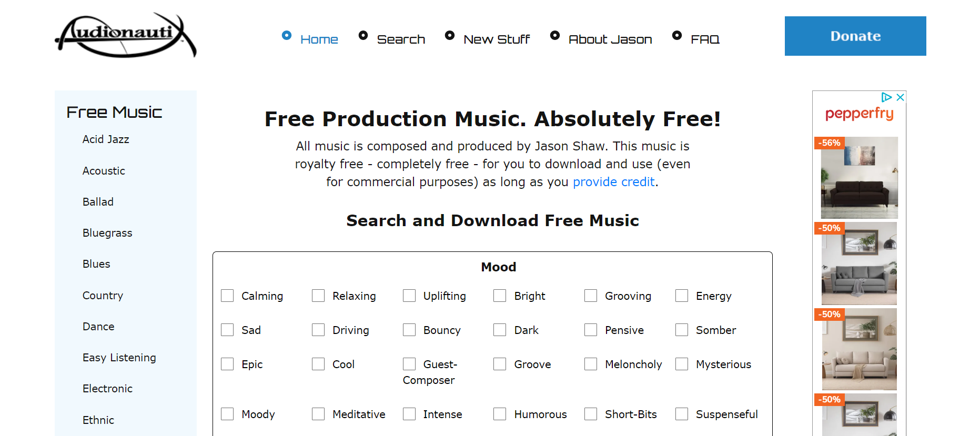Image resolution: width=980 pixels, height=436 pixels.
Task: Open New Stuff in the top menu
Action: click(x=497, y=39)
